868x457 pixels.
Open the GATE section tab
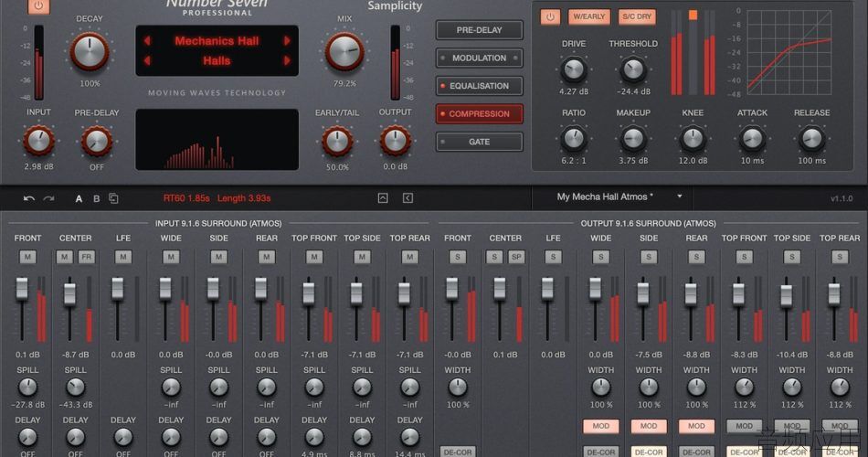click(x=480, y=142)
